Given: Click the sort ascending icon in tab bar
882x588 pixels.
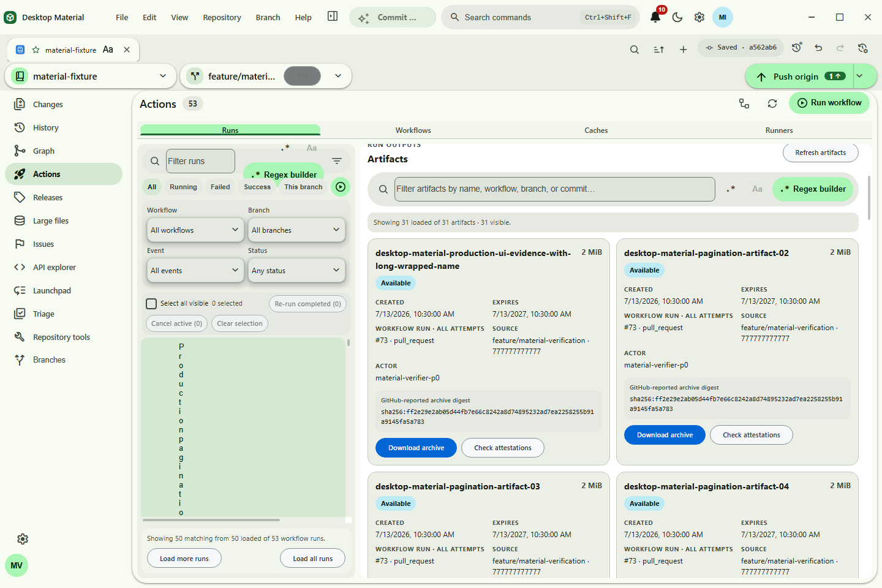Looking at the screenshot, I should coord(659,50).
